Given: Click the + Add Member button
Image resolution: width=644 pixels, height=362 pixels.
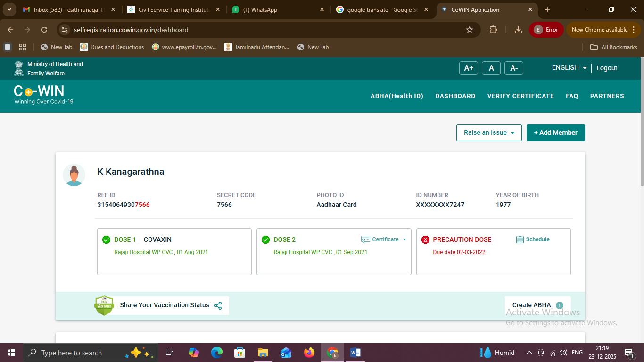Looking at the screenshot, I should [x=555, y=133].
